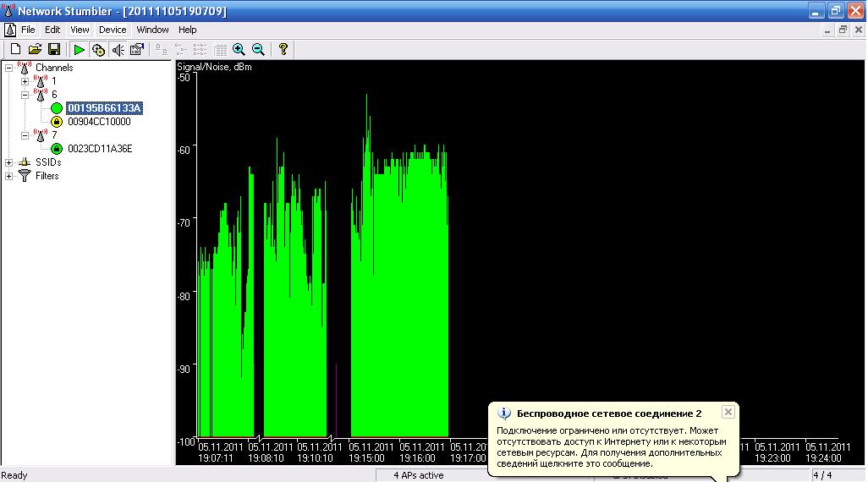Click the yellow question mark Help icon
The height and width of the screenshot is (482, 868).
(x=283, y=50)
